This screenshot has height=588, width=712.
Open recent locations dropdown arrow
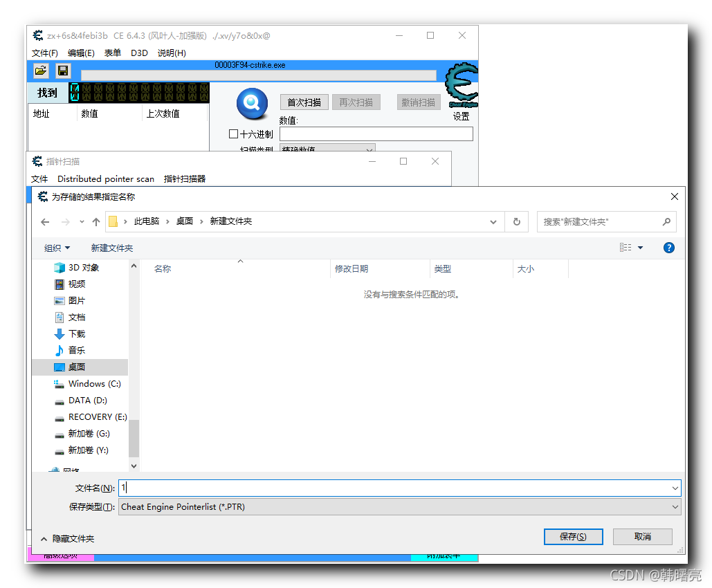click(82, 222)
